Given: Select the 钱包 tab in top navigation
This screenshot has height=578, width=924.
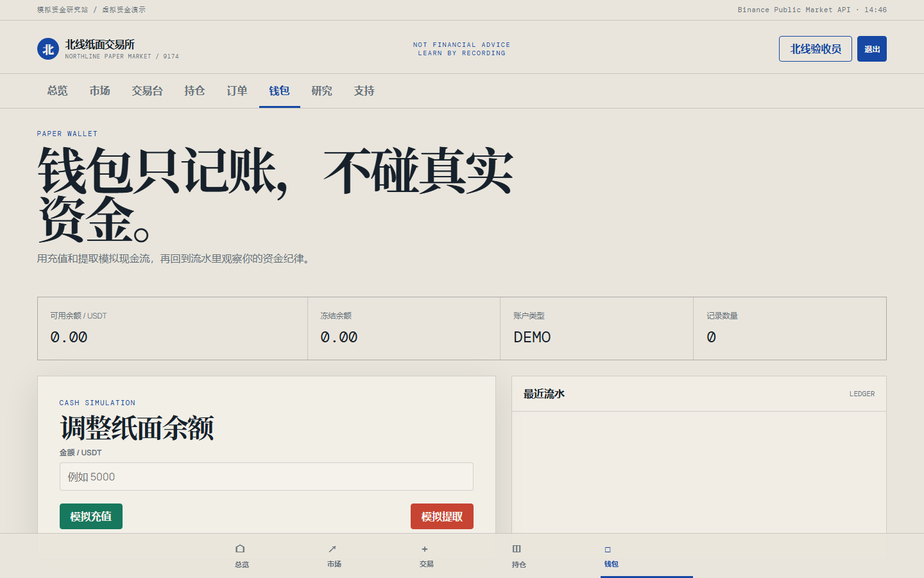Looking at the screenshot, I should tap(279, 91).
